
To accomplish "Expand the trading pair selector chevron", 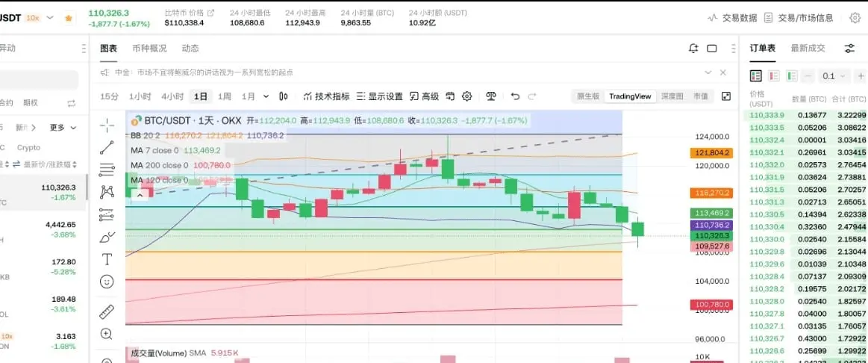I will click(50, 18).
